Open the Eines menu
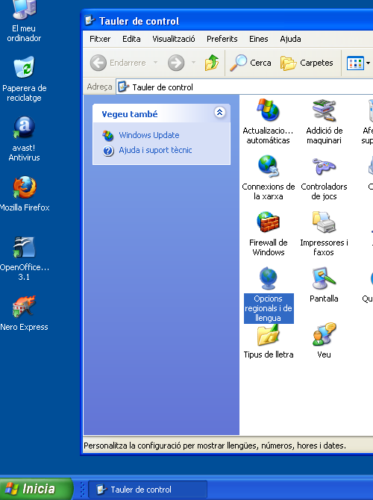 pos(258,39)
